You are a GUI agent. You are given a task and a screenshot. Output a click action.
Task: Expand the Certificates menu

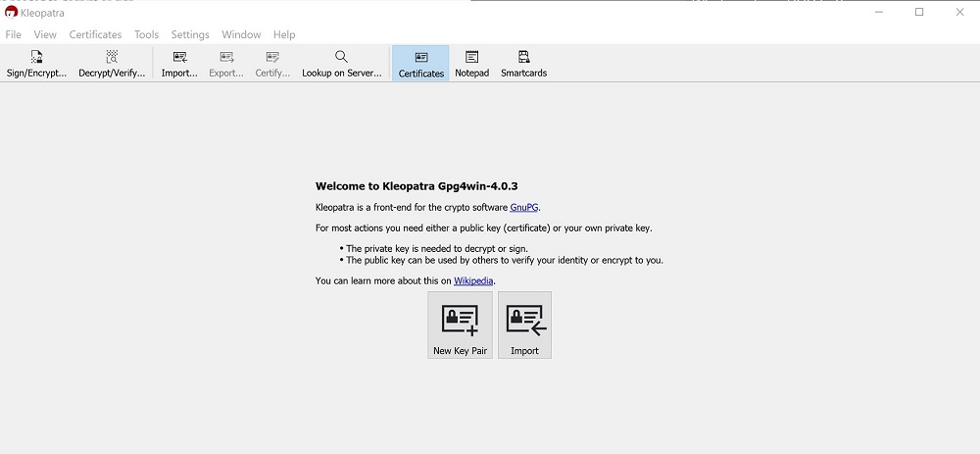point(95,34)
